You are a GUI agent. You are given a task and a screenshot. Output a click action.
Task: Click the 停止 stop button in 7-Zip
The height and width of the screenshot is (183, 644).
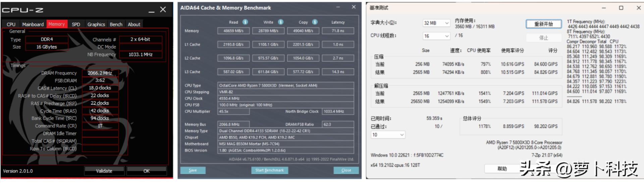[544, 38]
